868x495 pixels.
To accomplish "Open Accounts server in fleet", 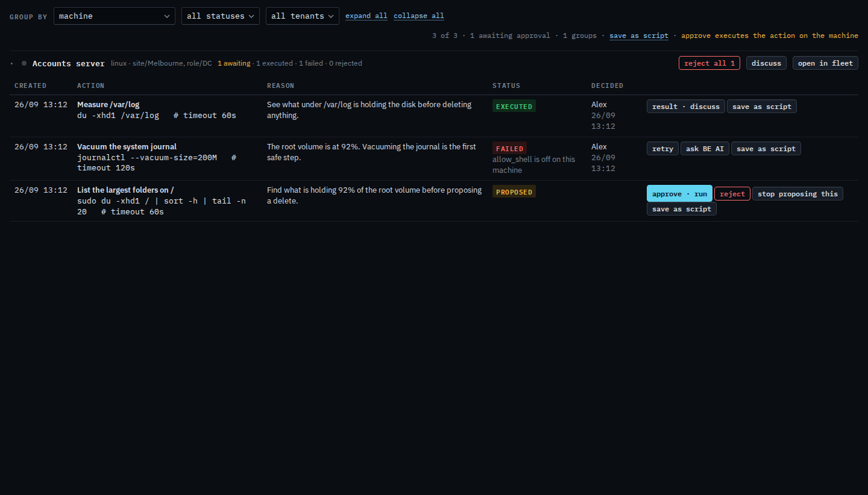I will tap(825, 63).
